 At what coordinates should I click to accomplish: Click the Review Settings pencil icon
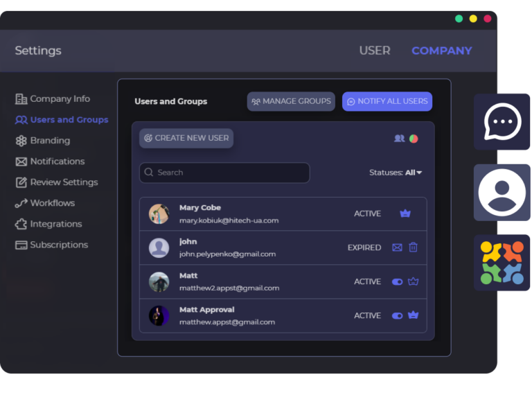(x=21, y=182)
